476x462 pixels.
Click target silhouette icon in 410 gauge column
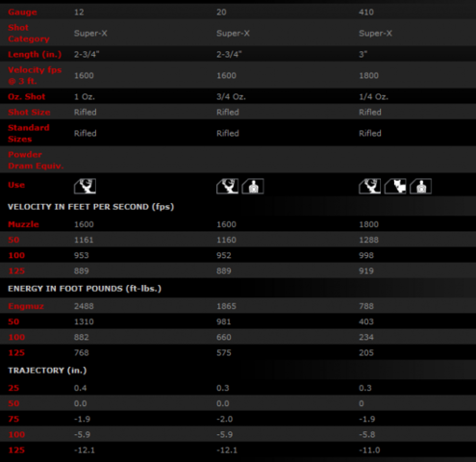(x=421, y=186)
